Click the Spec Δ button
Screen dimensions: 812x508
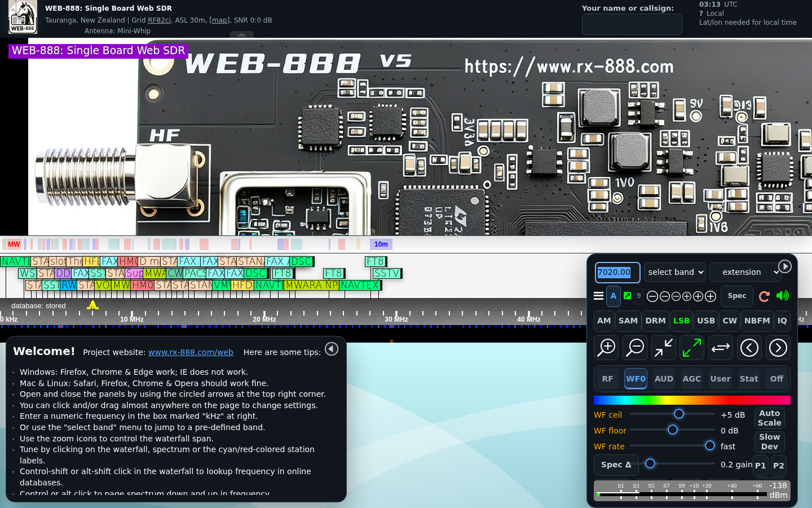[616, 465]
